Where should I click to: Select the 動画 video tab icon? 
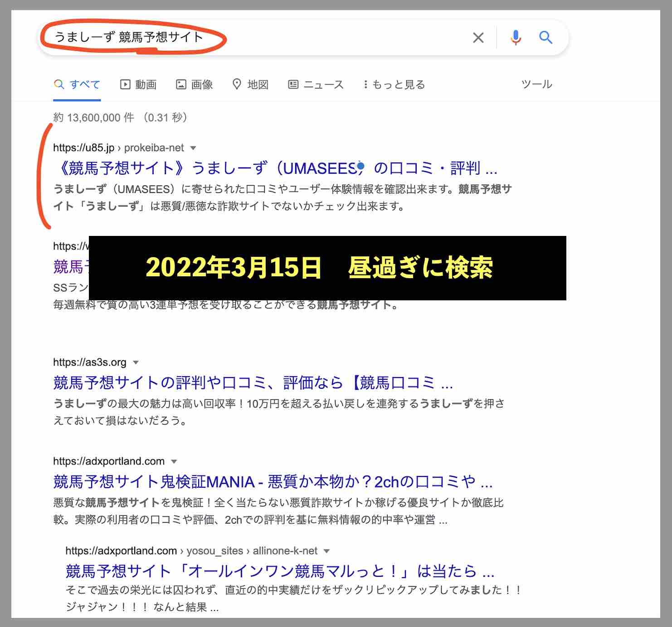[x=125, y=84]
